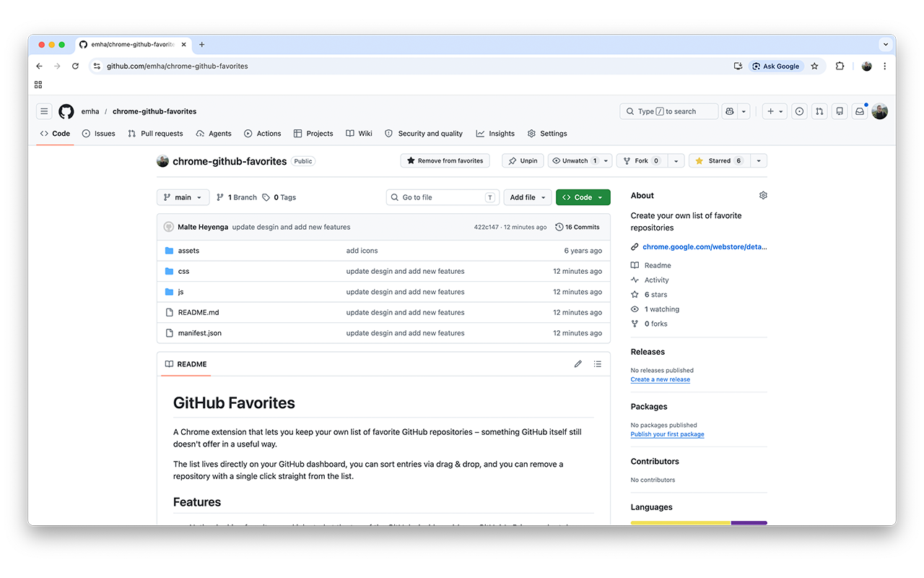Show the README outline list icon
Image resolution: width=924 pixels, height=578 pixels.
598,364
